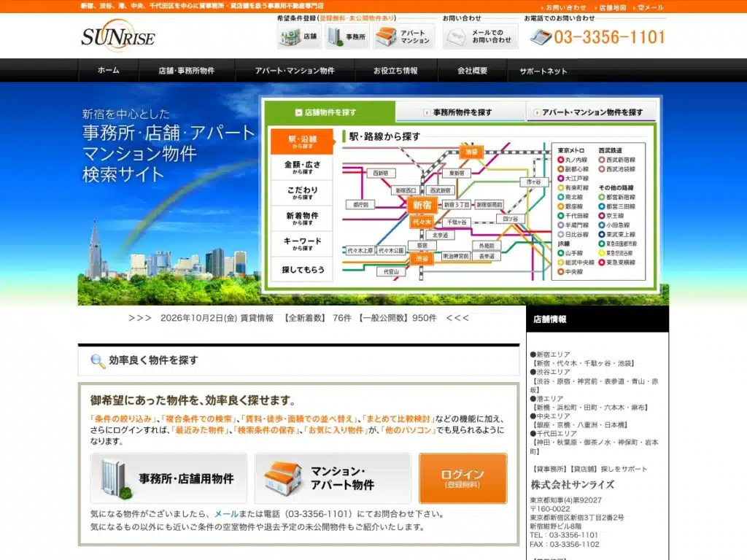Click the 千代田エリア entry in 店舗情報

(x=554, y=434)
